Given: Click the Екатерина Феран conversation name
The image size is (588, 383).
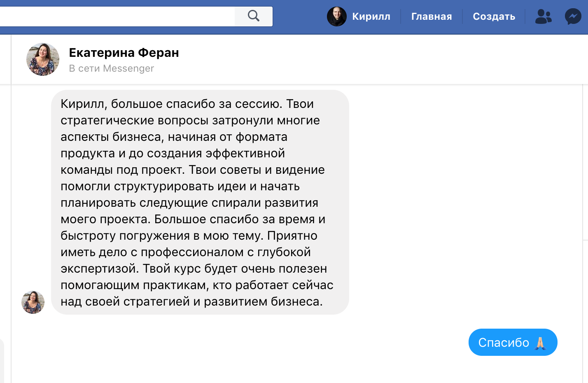Looking at the screenshot, I should click(124, 53).
